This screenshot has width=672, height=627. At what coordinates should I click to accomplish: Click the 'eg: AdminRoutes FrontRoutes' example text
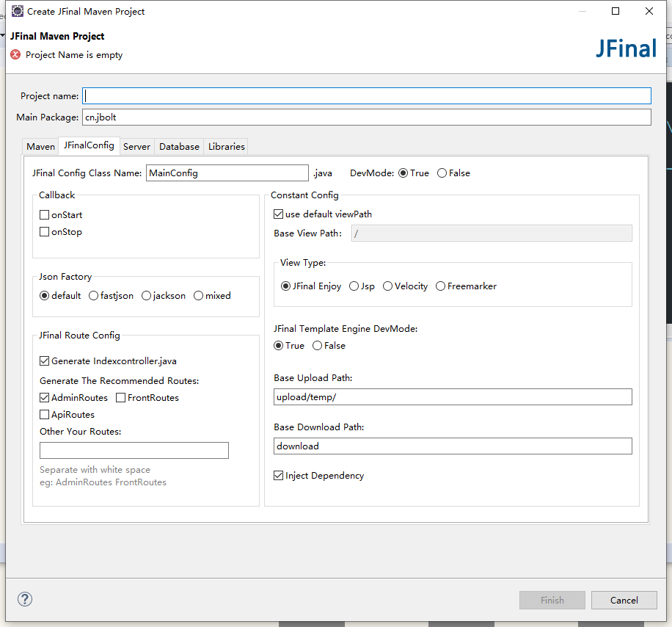[x=103, y=482]
